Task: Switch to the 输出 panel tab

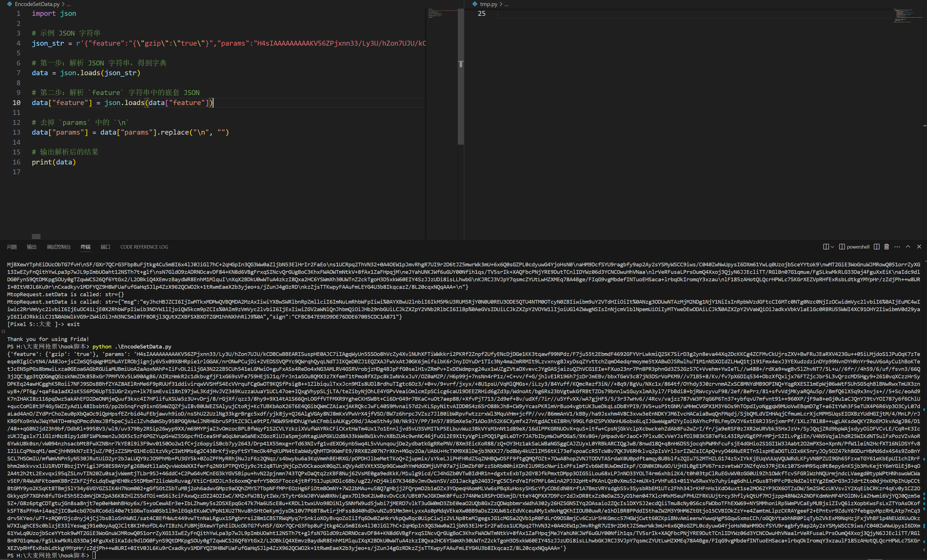Action: (x=32, y=247)
